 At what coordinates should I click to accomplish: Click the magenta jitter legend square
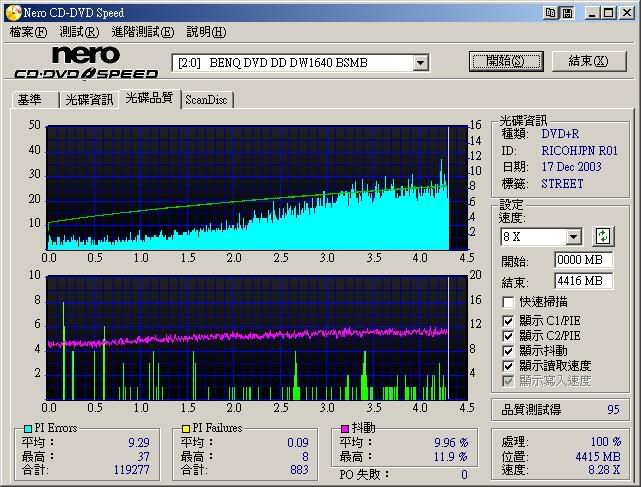tap(345, 429)
